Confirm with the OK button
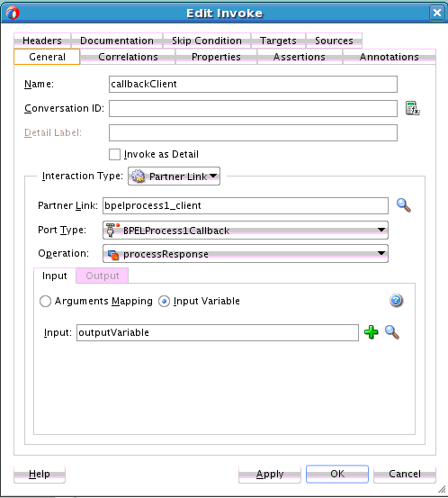 [337, 475]
